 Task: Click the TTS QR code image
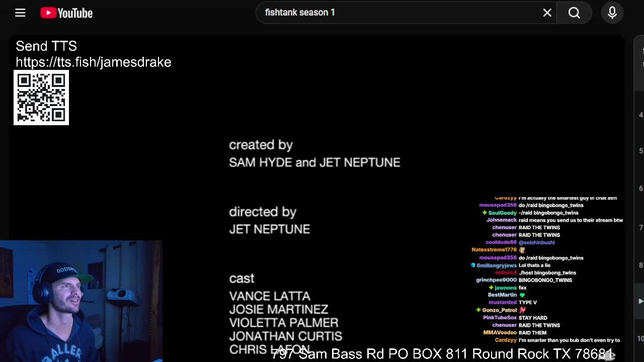pyautogui.click(x=41, y=98)
